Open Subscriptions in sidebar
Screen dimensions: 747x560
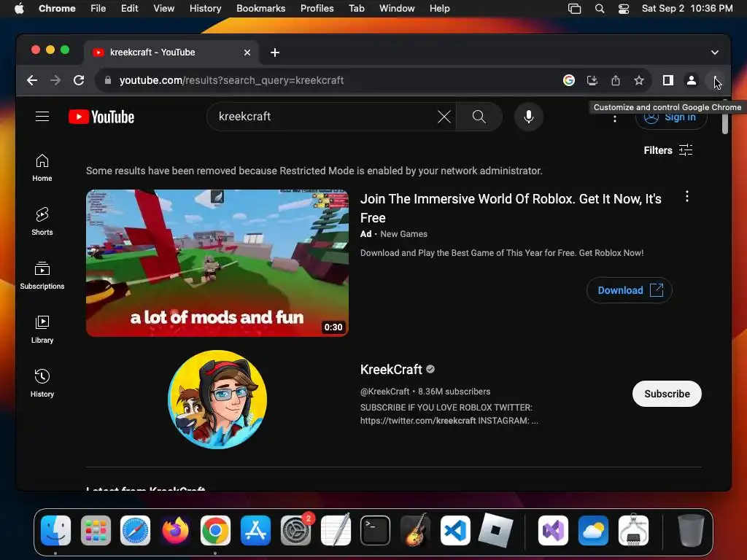pyautogui.click(x=42, y=275)
